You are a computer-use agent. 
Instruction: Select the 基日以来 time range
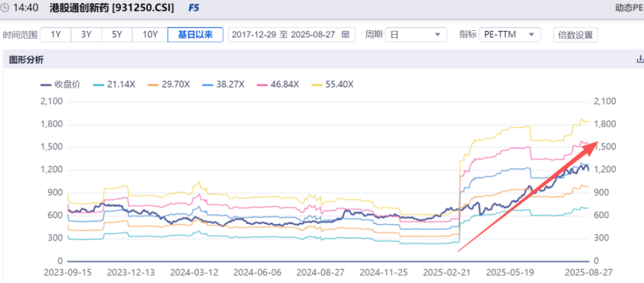coord(195,34)
